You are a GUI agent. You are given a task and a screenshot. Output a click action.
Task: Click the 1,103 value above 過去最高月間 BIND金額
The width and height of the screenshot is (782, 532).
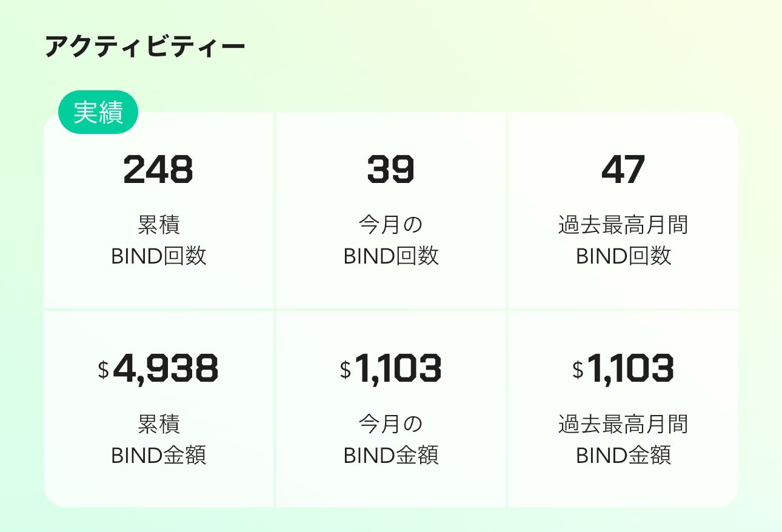pyautogui.click(x=630, y=369)
